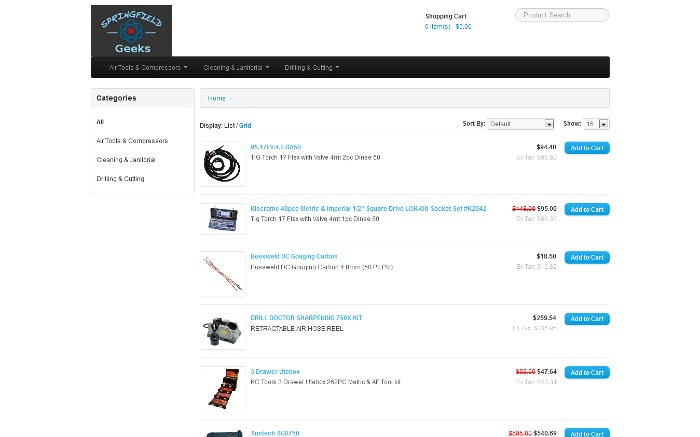Screen dimensions: 700x437
Task: Open the TIG torch product thumbnail
Action: pyautogui.click(x=222, y=164)
